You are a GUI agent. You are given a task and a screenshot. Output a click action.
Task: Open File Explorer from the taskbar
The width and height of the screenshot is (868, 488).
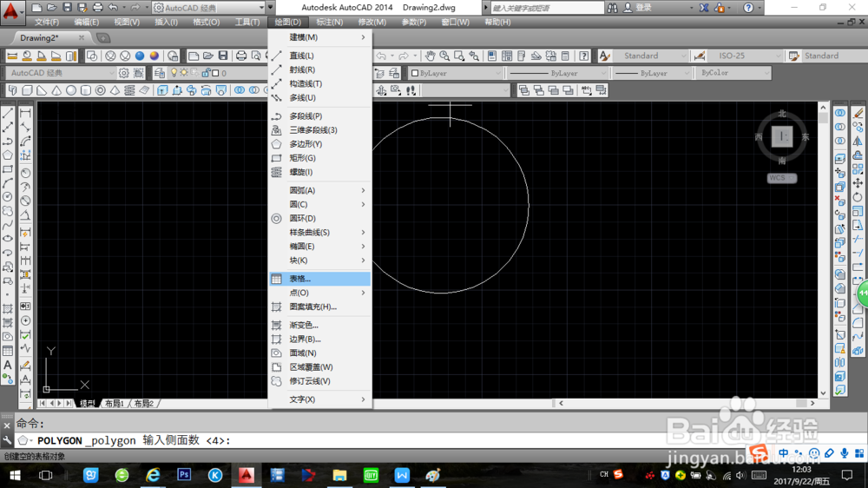point(339,475)
